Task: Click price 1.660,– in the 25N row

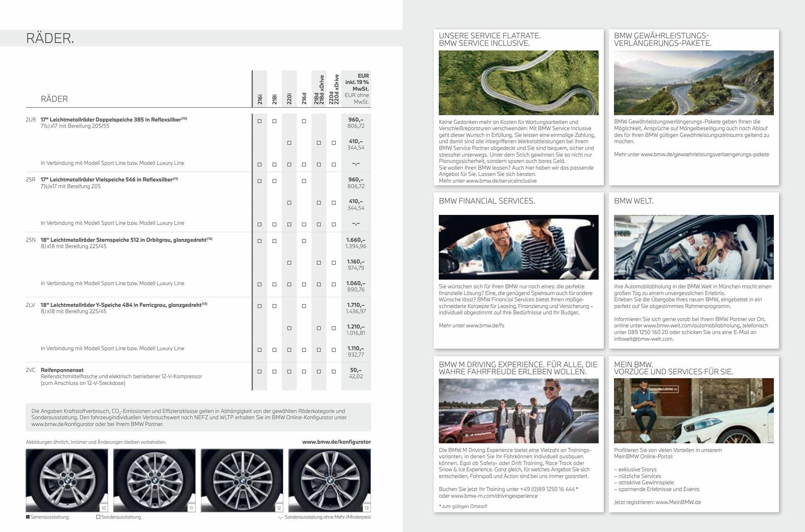Action: (x=356, y=240)
